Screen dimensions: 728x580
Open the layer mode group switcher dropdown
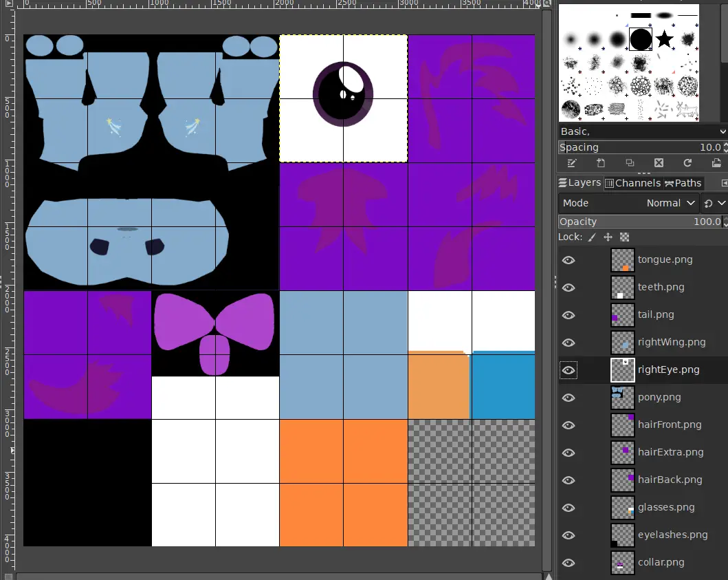click(x=714, y=203)
